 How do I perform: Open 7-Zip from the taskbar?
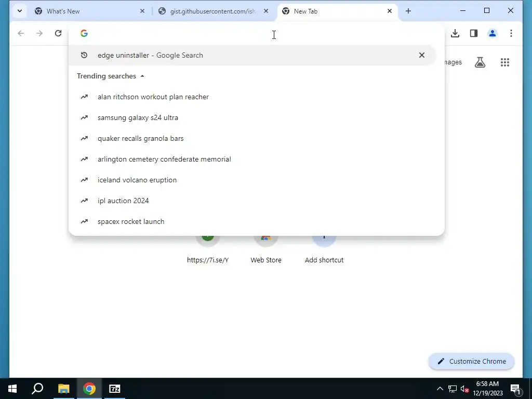115,389
